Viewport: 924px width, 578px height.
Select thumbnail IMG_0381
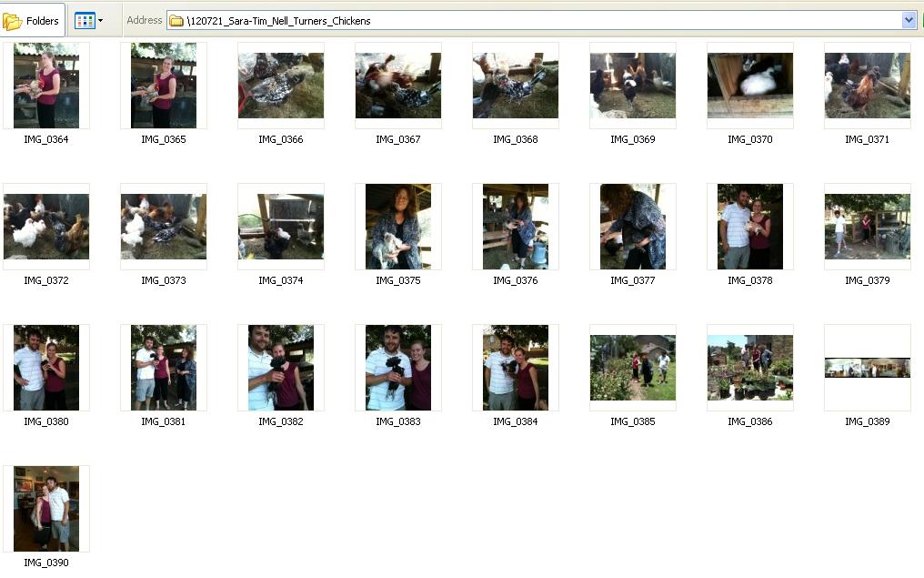[163, 368]
